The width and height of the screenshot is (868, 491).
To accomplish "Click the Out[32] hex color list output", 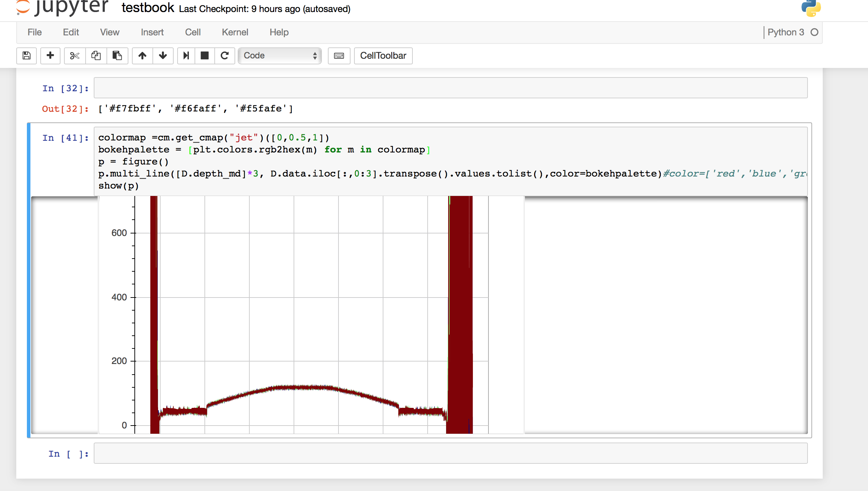I will [x=196, y=109].
